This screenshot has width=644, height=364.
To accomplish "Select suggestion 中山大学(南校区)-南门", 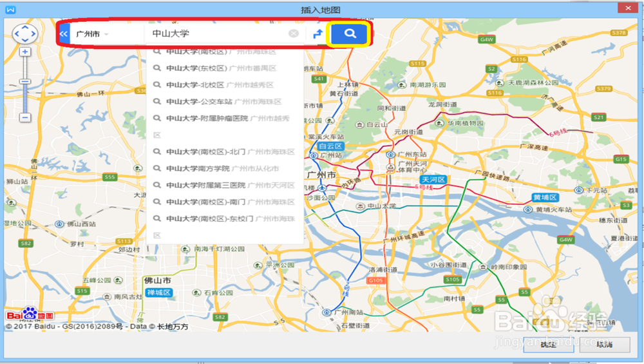I will click(225, 202).
